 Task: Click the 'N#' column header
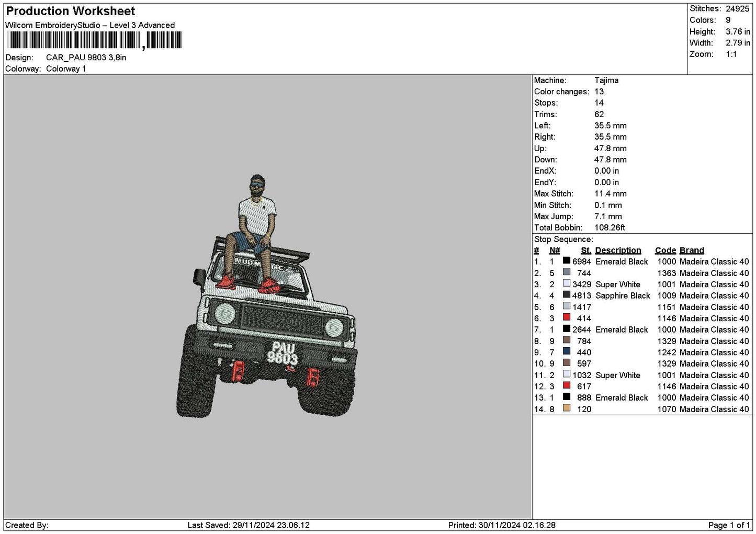click(x=555, y=251)
